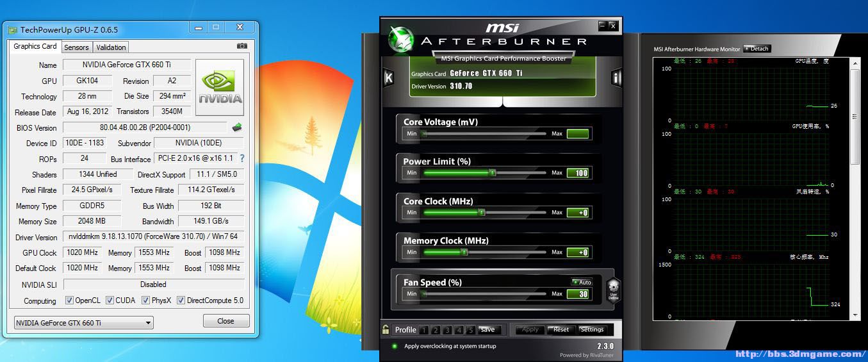Click the GPU-Z screenshot camera icon

(242, 46)
